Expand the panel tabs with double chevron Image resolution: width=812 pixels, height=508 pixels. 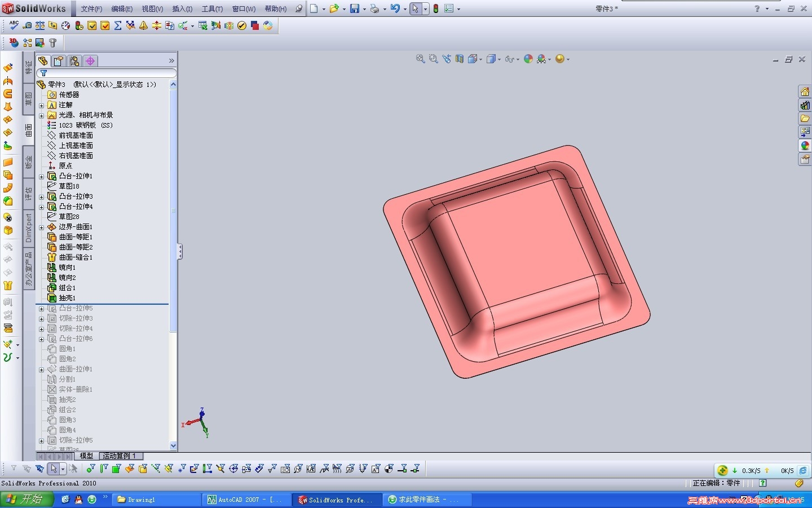[x=171, y=60]
